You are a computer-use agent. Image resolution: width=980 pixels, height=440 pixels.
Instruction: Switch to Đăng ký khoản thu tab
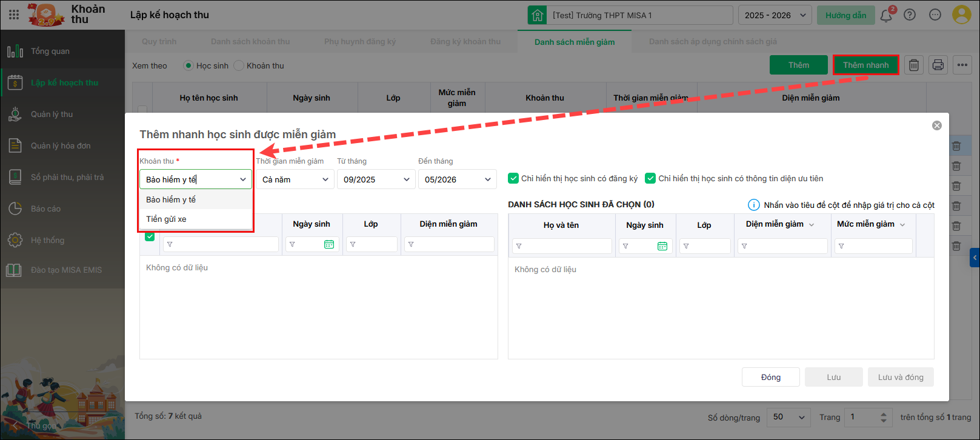pyautogui.click(x=465, y=41)
